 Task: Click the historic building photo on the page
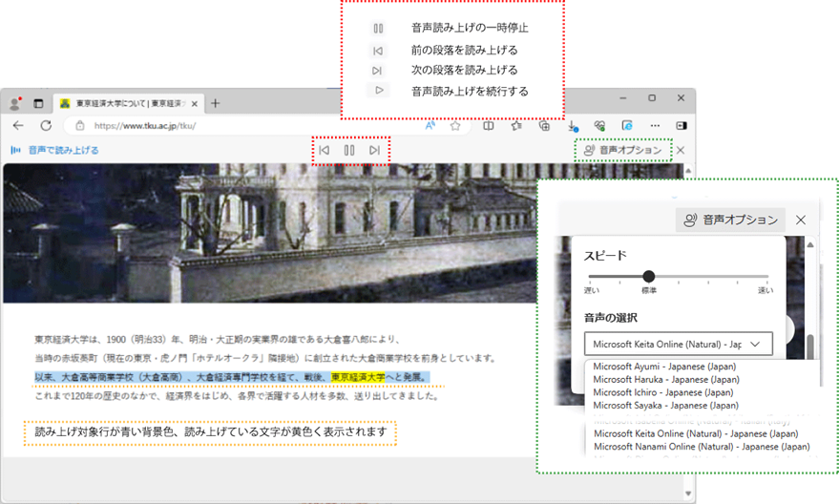click(x=270, y=233)
